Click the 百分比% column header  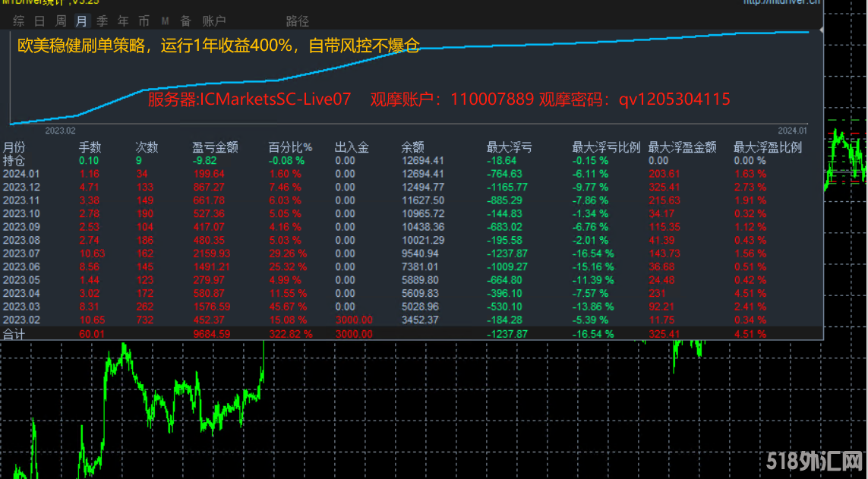(290, 147)
